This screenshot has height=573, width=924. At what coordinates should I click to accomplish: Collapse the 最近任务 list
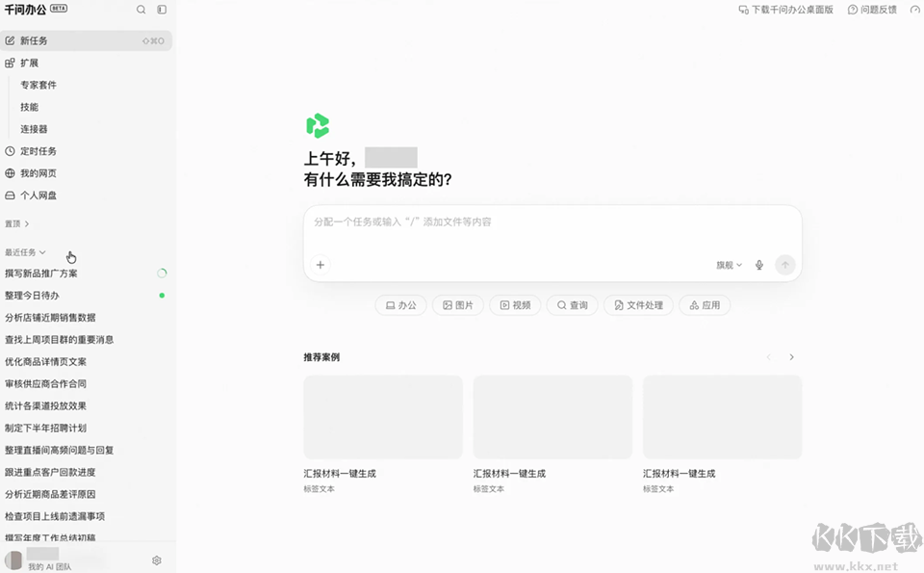click(25, 252)
